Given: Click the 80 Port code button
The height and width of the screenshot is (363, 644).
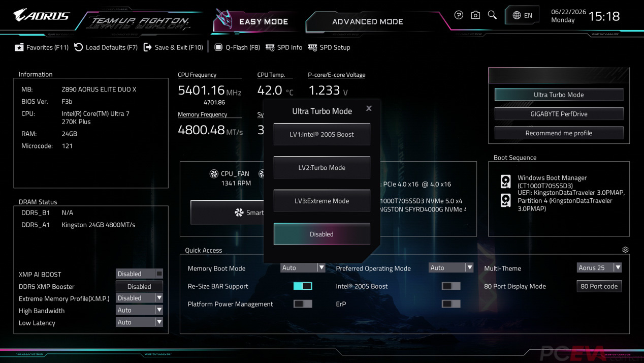Looking at the screenshot, I should (599, 286).
